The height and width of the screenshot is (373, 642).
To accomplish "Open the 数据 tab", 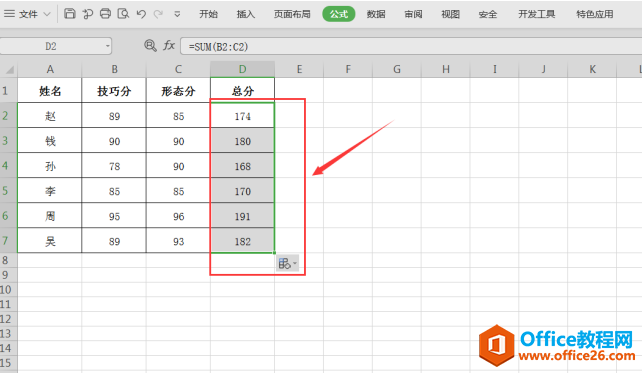I will pyautogui.click(x=376, y=14).
